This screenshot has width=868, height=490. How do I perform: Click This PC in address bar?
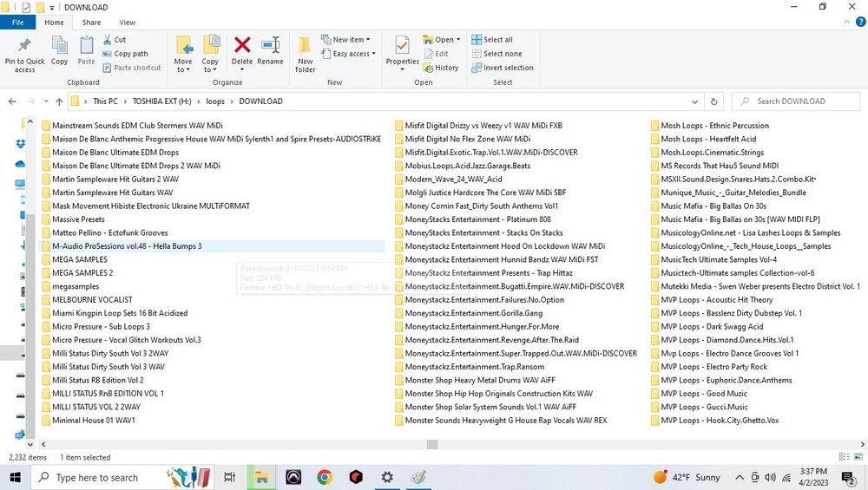pyautogui.click(x=105, y=101)
